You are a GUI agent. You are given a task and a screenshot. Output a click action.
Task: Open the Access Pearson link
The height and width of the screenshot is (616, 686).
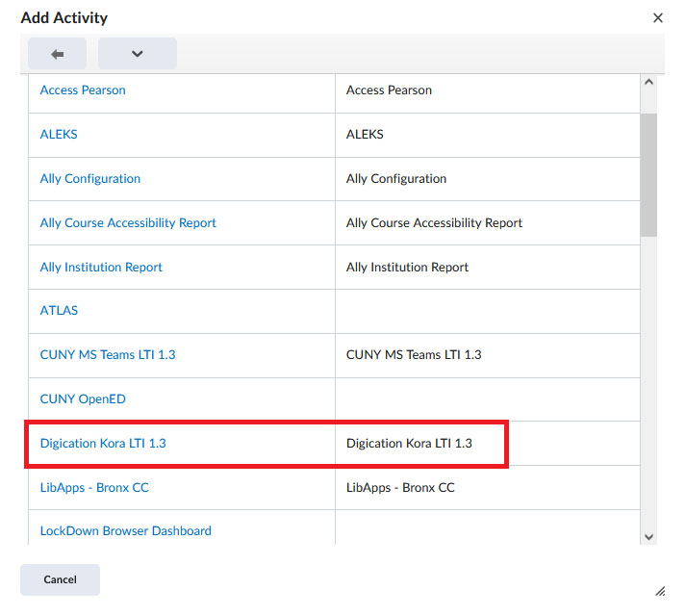tap(83, 90)
